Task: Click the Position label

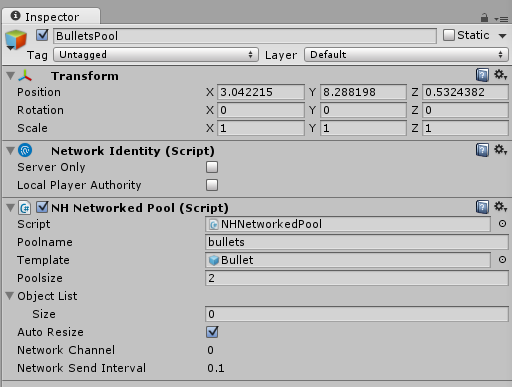Action: (x=39, y=92)
